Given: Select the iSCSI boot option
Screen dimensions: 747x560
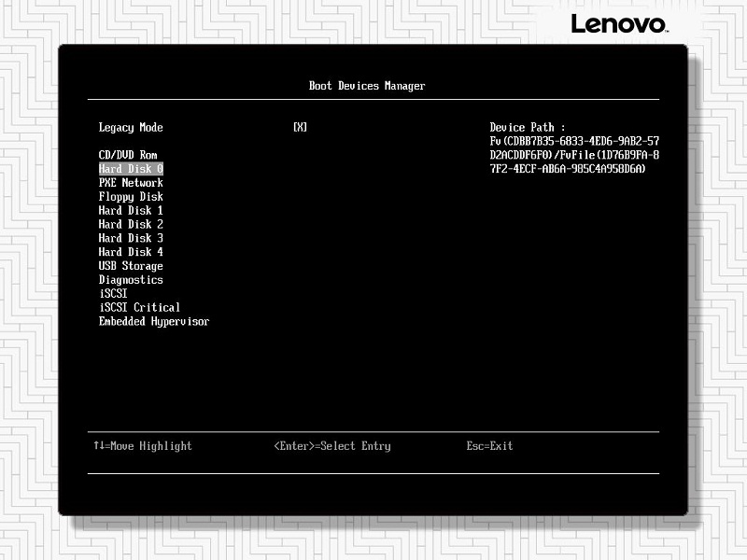Looking at the screenshot, I should tap(113, 294).
